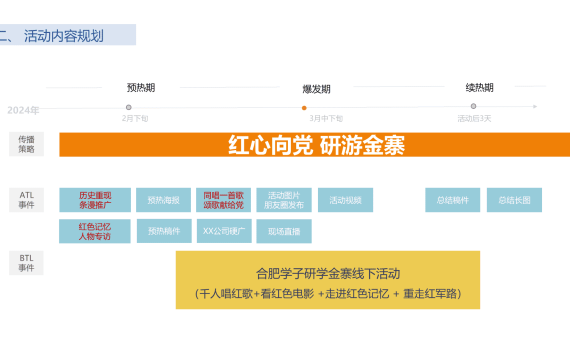Viewport: 570px width, 360px height.
Task: Click the 传播策略 row label
Action: (x=27, y=144)
